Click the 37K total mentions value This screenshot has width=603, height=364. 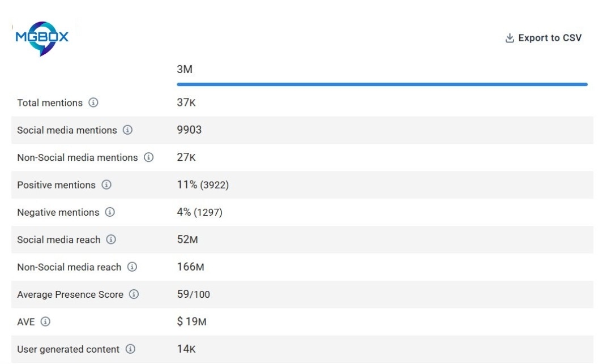point(186,102)
